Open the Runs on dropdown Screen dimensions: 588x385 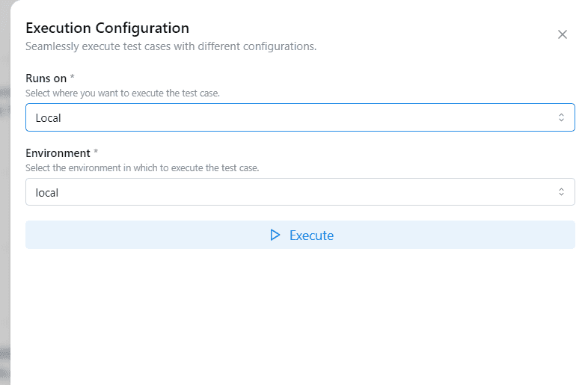[x=299, y=117]
